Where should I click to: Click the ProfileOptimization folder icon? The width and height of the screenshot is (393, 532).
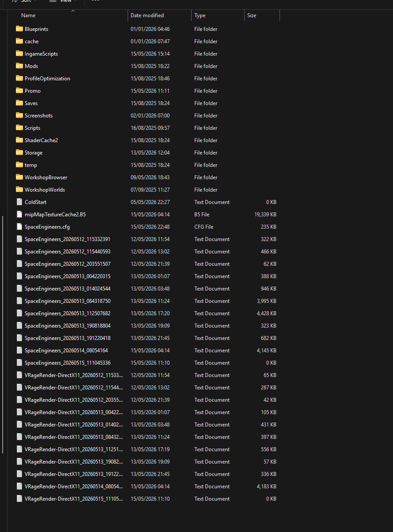(x=19, y=78)
